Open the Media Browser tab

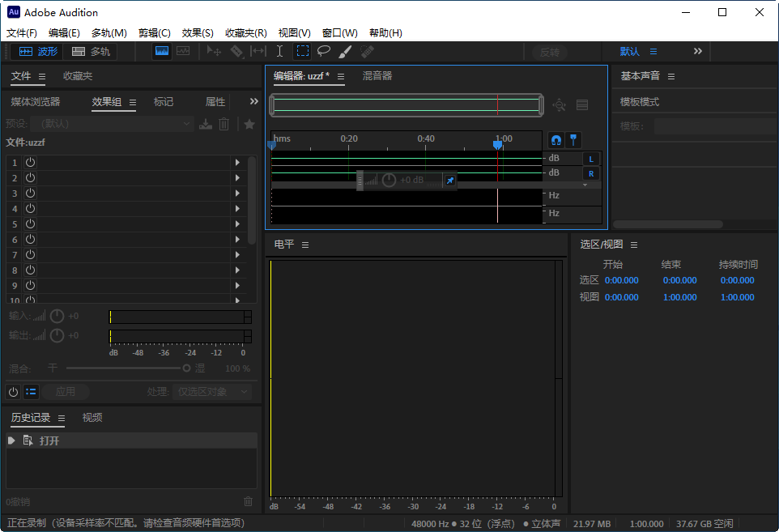(x=36, y=102)
